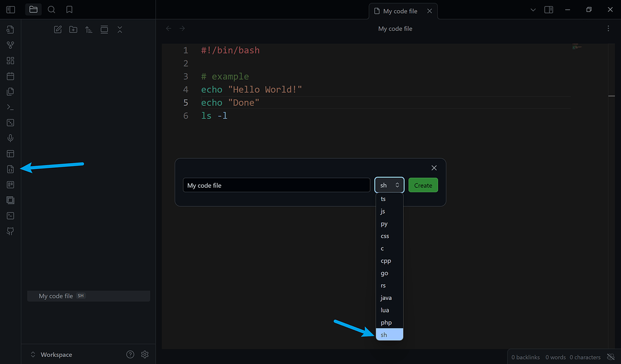Click the microphone icon in the left sidebar
This screenshot has width=621, height=364.
(10, 138)
